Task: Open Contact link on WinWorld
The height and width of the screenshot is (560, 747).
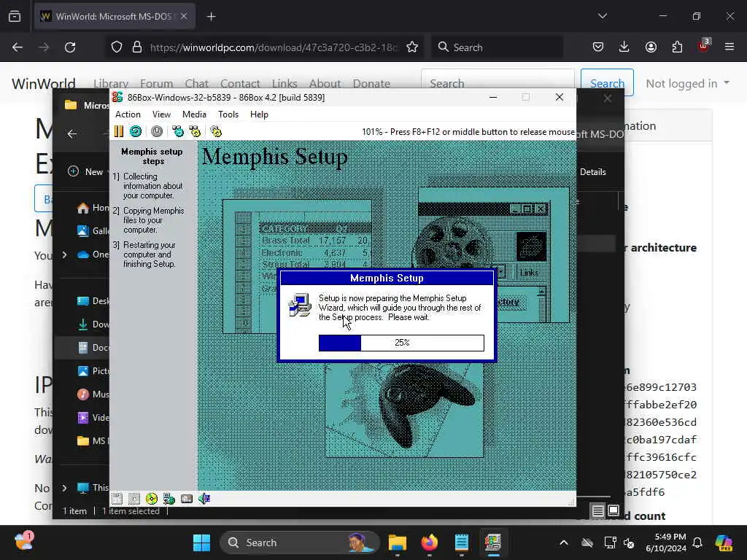Action: tap(240, 83)
